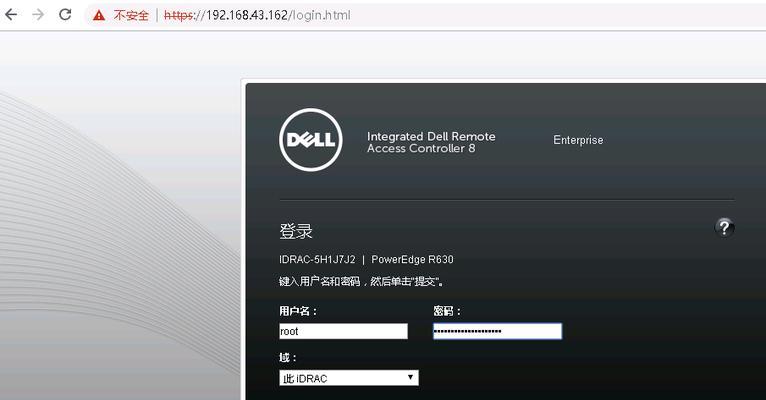Click the password input field
Screen dimensions: 766x400
[x=497, y=331]
